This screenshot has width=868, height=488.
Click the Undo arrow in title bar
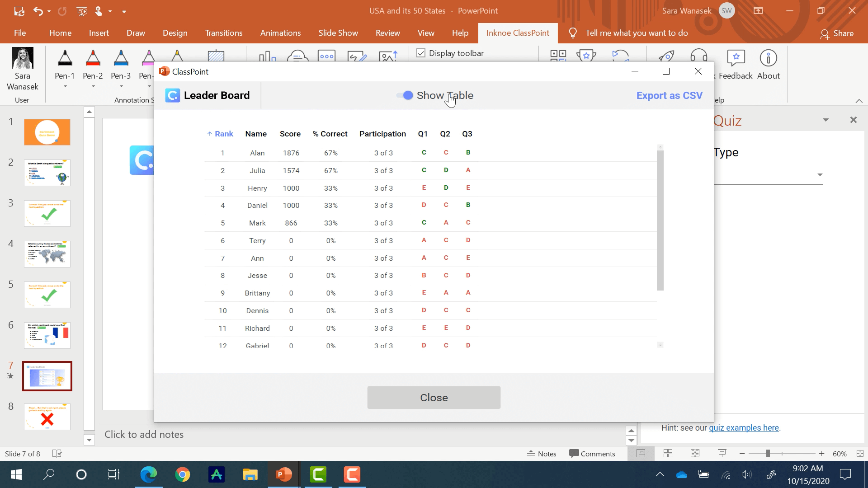(x=38, y=11)
